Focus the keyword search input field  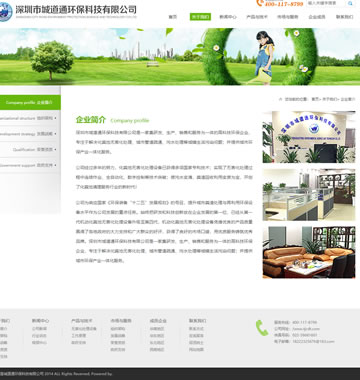coord(326,3)
